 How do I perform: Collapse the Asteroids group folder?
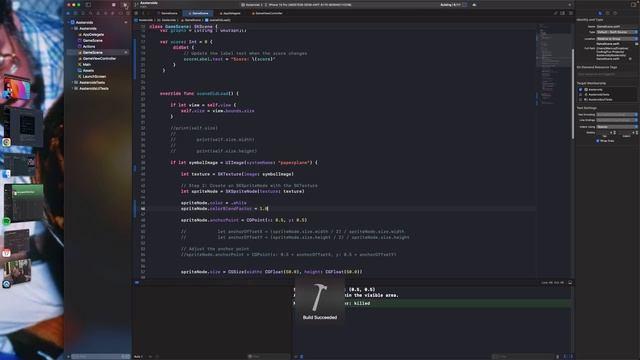[72, 29]
